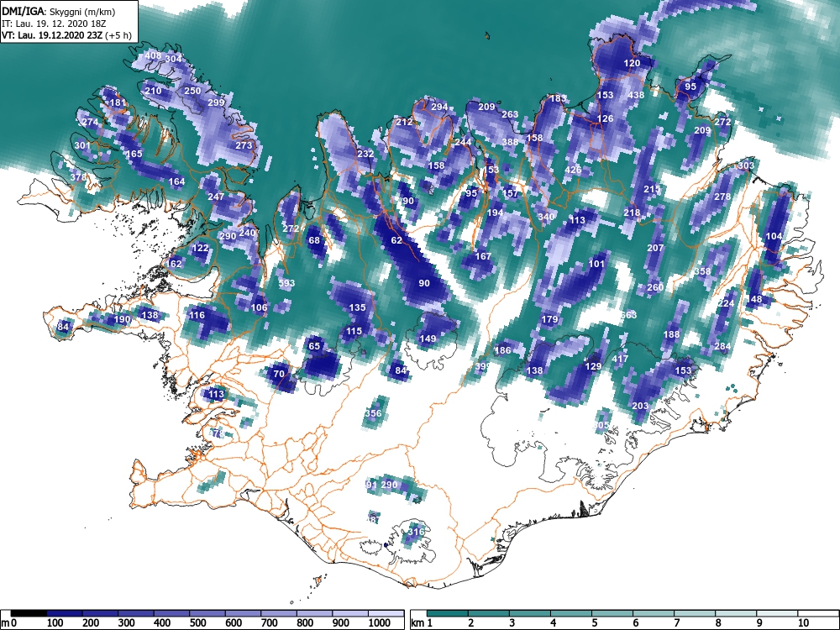Click the visibility value 356 on the map
Image resolution: width=840 pixels, height=630 pixels.
[373, 413]
